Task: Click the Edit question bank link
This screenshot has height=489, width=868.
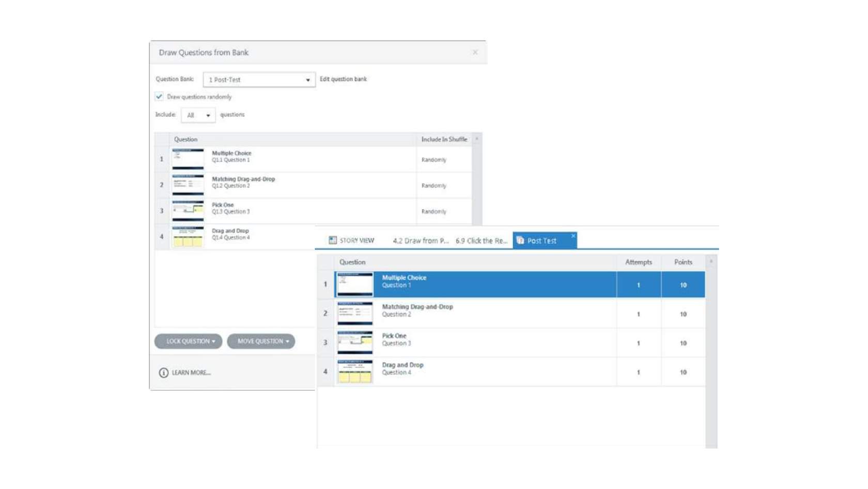Action: click(x=343, y=79)
